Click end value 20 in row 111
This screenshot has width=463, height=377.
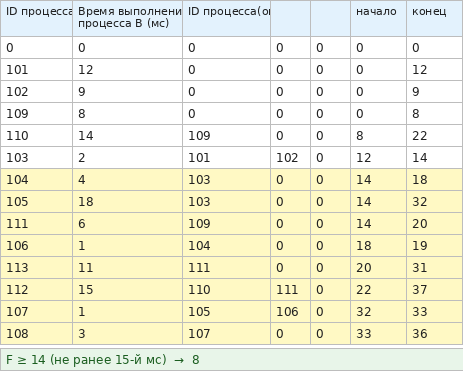435,224
